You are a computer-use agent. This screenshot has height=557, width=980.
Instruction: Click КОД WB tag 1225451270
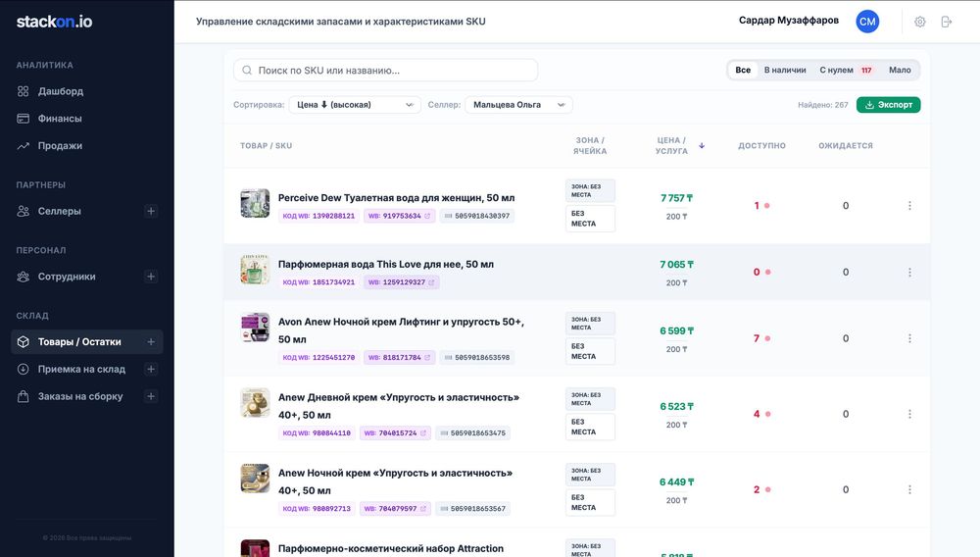tap(318, 358)
